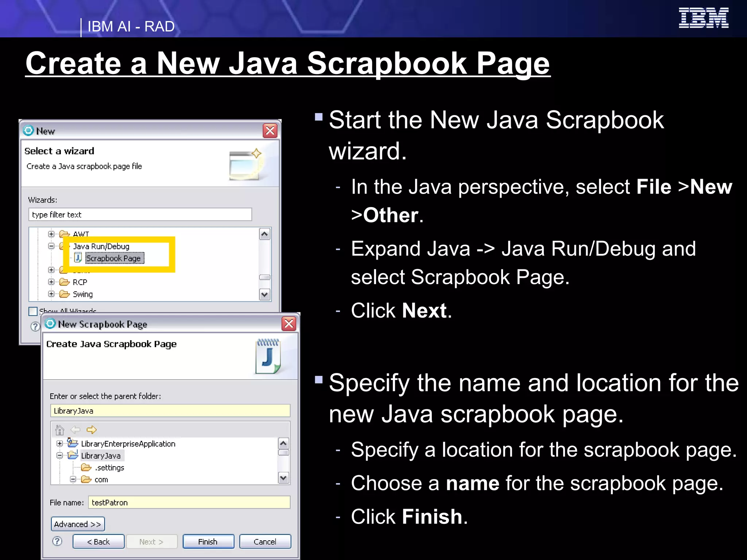747x560 pixels.
Task: Click the LibraryJava project icon
Action: click(x=73, y=455)
